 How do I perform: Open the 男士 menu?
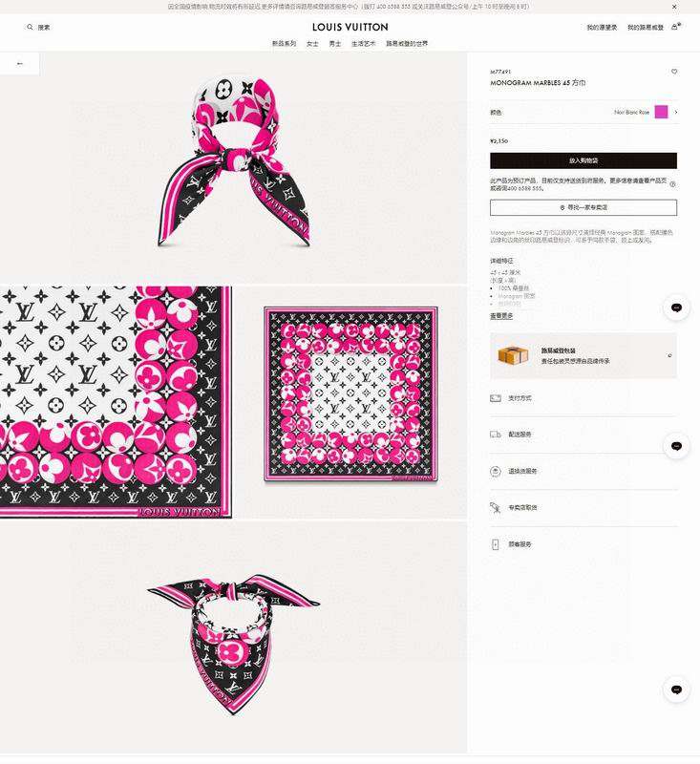(335, 43)
